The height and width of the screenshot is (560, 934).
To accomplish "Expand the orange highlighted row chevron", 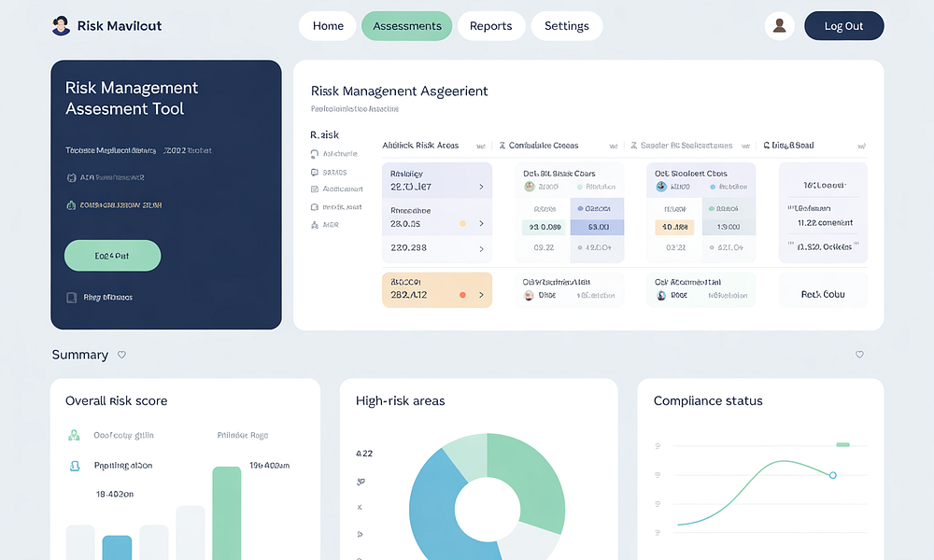I will pyautogui.click(x=481, y=295).
